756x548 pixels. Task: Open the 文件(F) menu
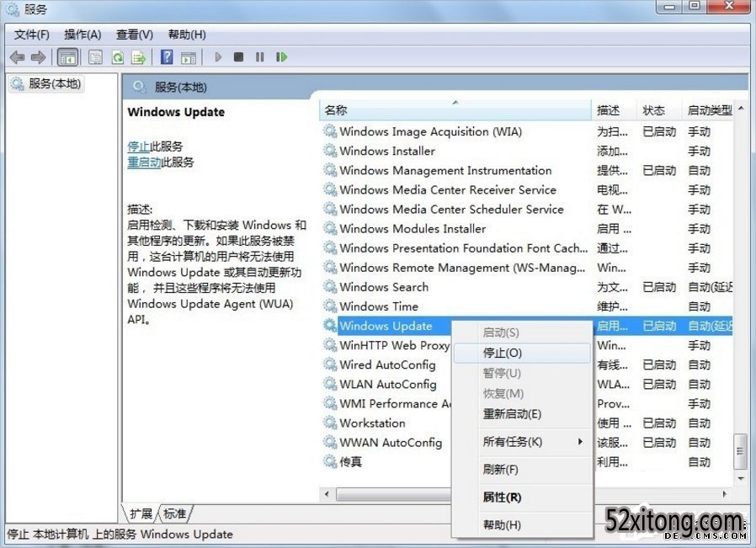[x=31, y=35]
